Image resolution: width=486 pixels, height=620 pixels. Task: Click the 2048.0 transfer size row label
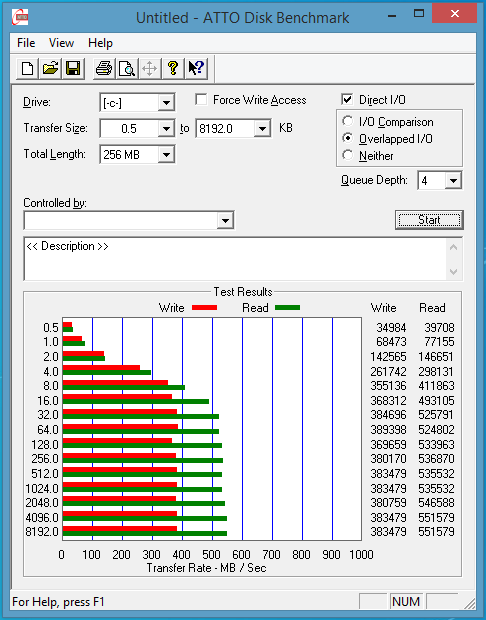click(x=42, y=503)
